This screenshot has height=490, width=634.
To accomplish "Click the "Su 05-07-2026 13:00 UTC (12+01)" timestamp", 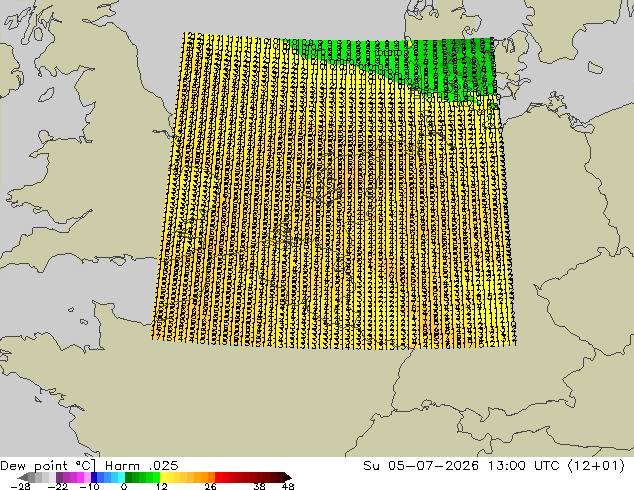I will pos(494,466).
